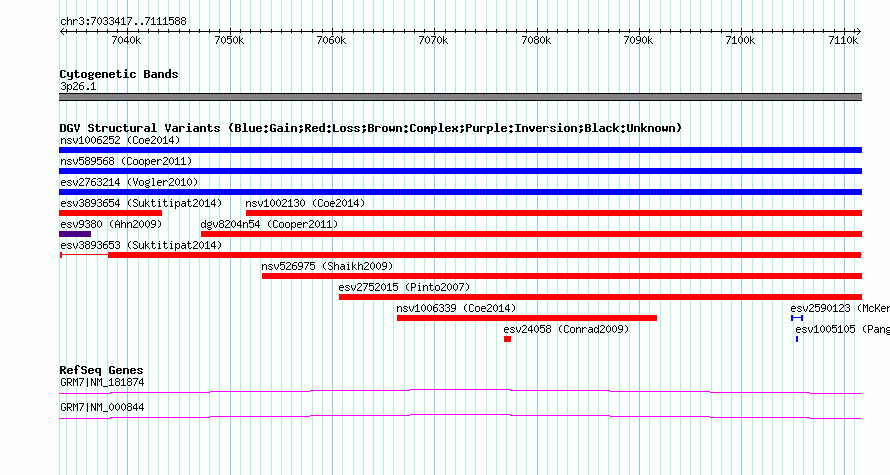Click the esv9380 (Ahn2009) label

pos(111,224)
